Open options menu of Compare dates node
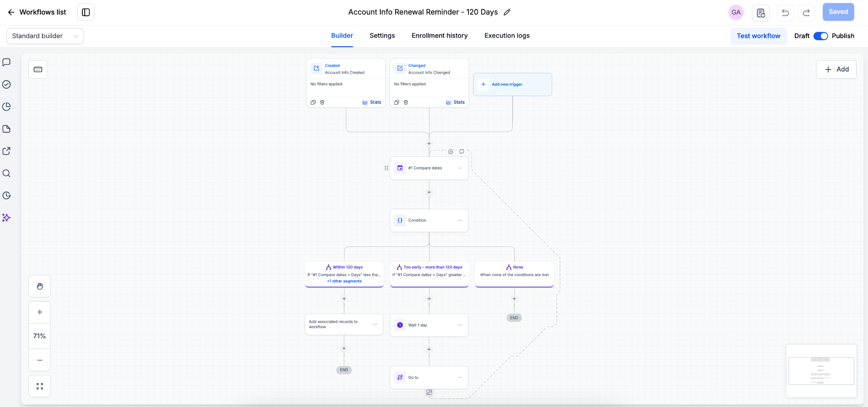Screen dimensions: 868x407 click(x=460, y=168)
